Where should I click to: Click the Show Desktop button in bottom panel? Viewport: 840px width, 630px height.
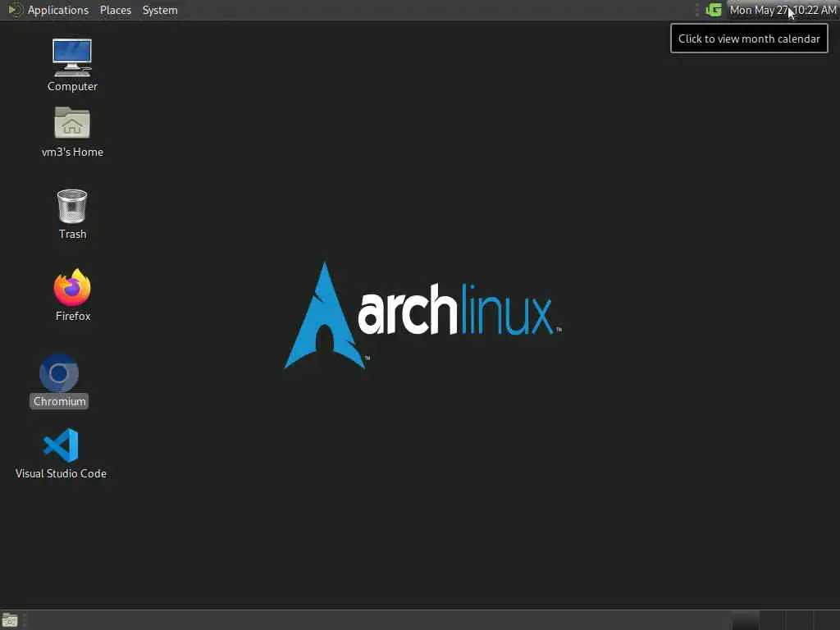click(x=10, y=620)
